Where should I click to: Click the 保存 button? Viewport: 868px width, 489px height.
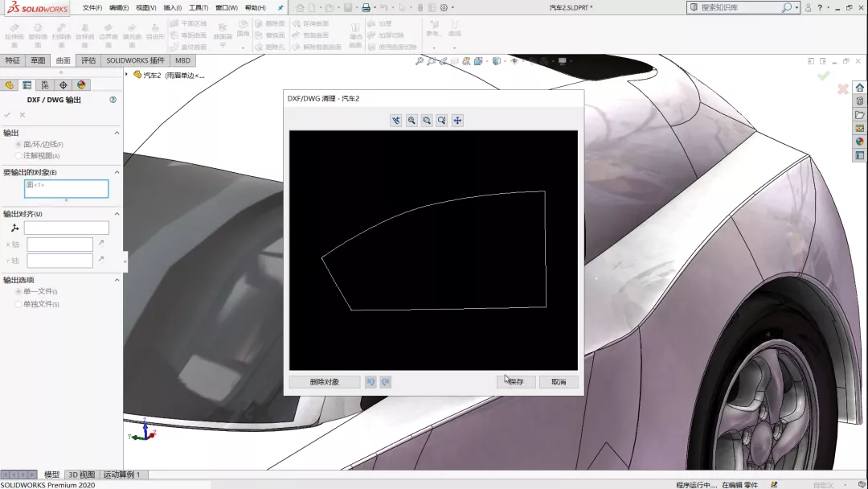pyautogui.click(x=516, y=382)
